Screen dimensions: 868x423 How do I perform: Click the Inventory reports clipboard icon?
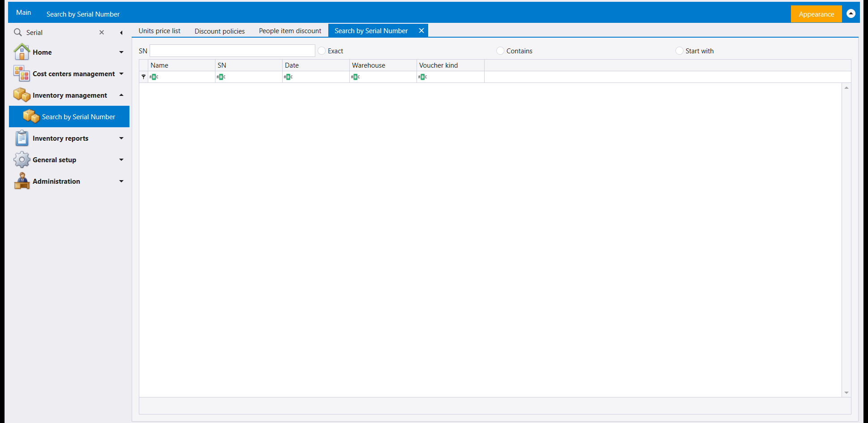coord(21,138)
